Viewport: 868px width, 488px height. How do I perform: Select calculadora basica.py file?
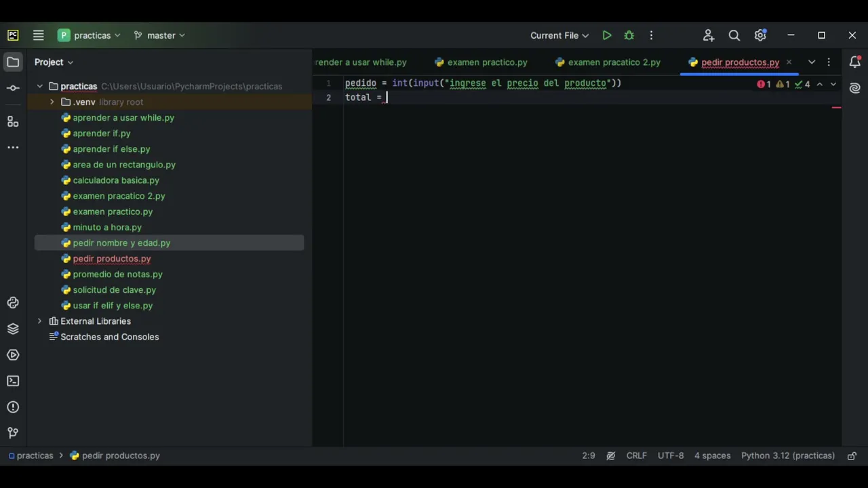tap(116, 180)
